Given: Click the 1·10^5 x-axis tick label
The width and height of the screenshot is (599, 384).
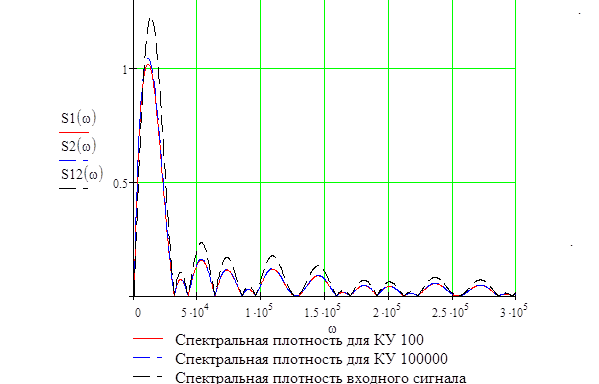Looking at the screenshot, I should (259, 311).
